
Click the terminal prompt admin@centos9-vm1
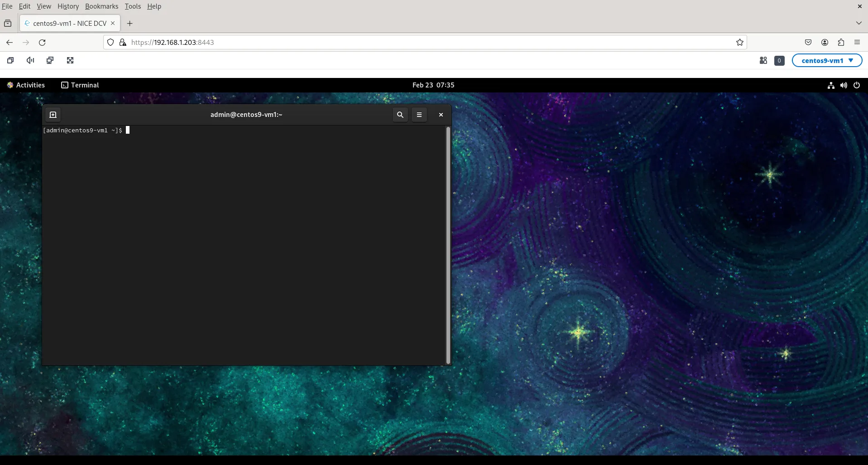[x=82, y=130]
